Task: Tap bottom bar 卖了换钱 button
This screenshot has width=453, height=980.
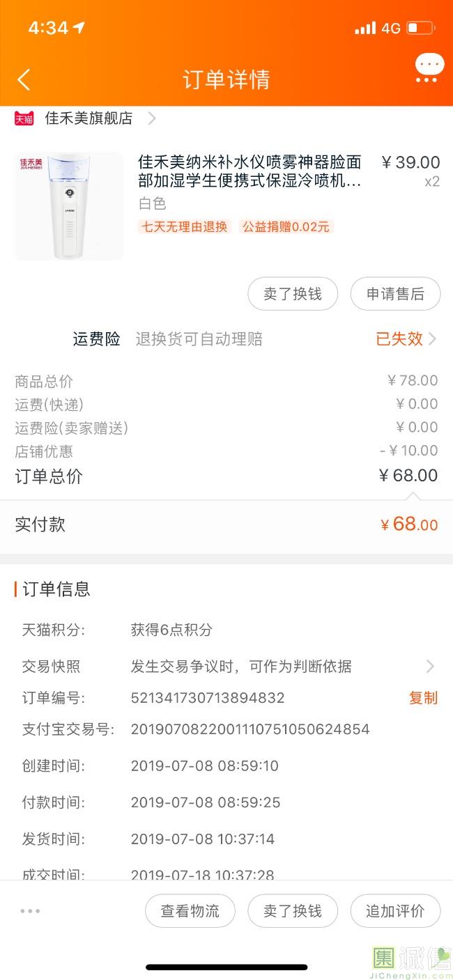Action: [293, 911]
